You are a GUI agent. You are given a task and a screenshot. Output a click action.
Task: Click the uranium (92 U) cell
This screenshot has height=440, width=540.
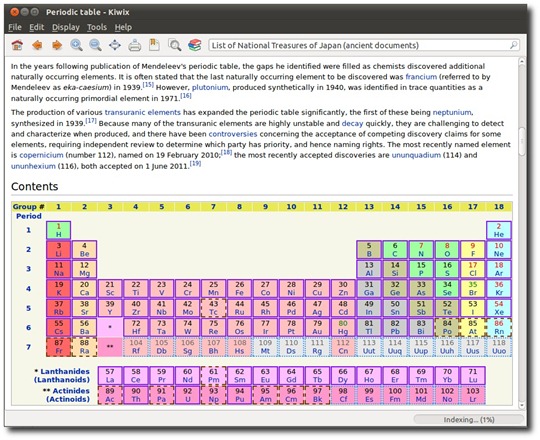coord(187,395)
